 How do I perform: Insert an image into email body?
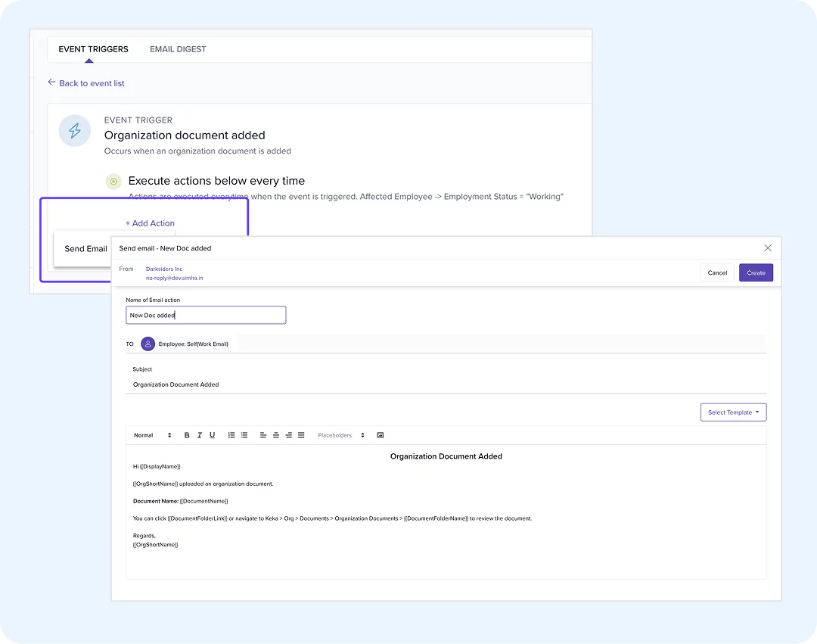381,435
